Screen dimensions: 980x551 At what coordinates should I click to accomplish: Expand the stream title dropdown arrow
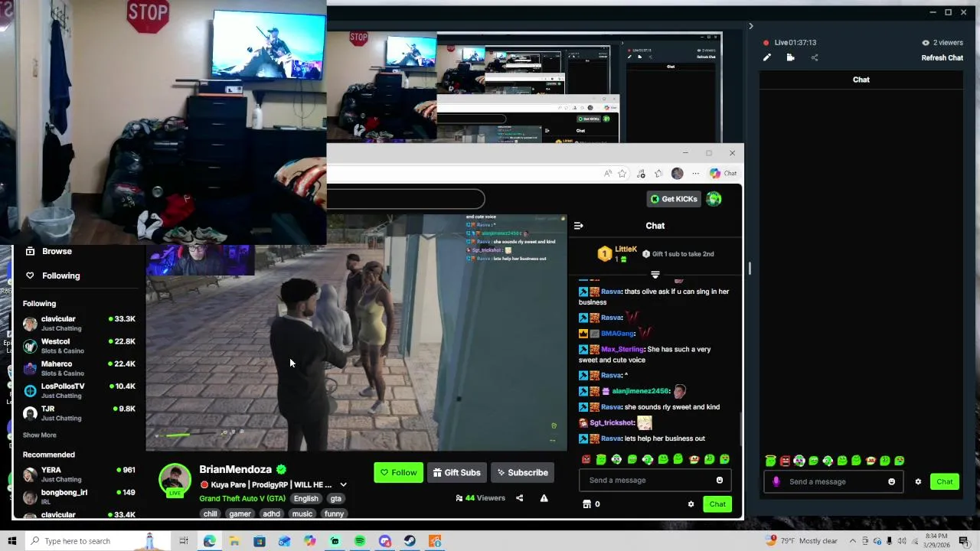pyautogui.click(x=343, y=484)
